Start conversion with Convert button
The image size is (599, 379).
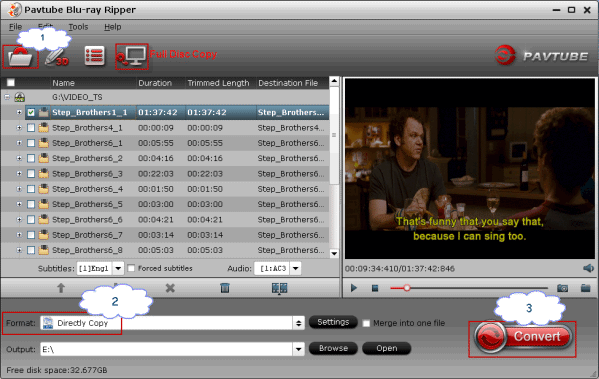523,337
